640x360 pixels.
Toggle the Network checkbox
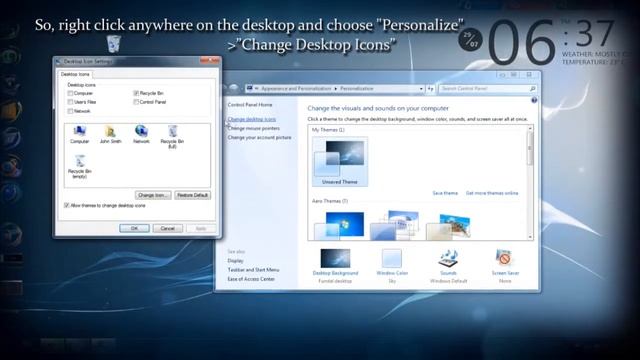coord(70,111)
